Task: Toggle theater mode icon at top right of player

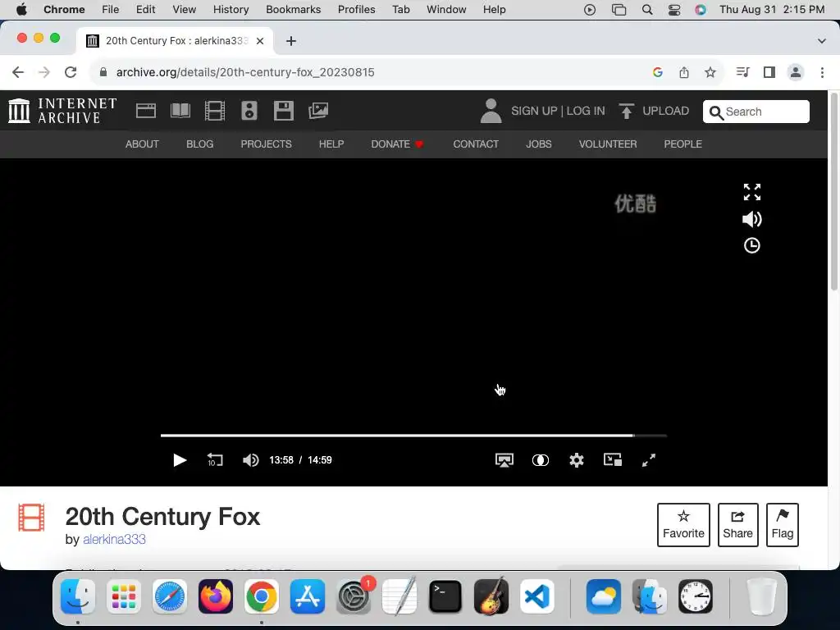Action: click(x=751, y=192)
